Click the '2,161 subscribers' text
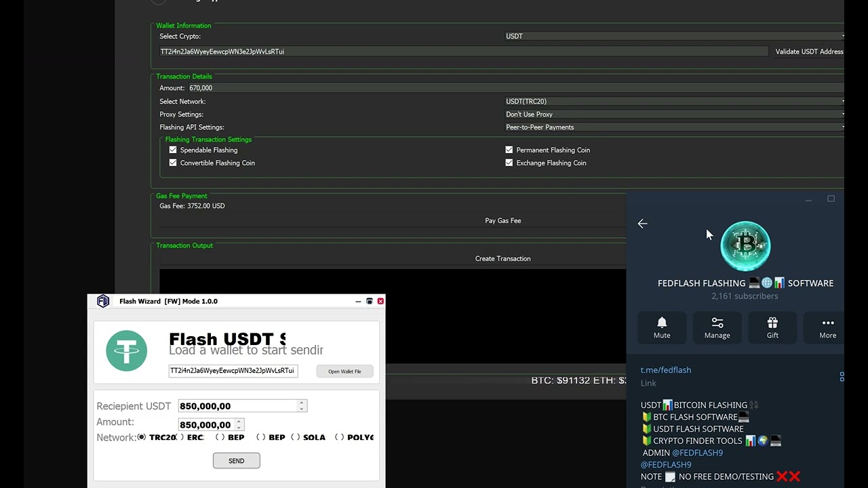This screenshot has width=868, height=488. [745, 296]
